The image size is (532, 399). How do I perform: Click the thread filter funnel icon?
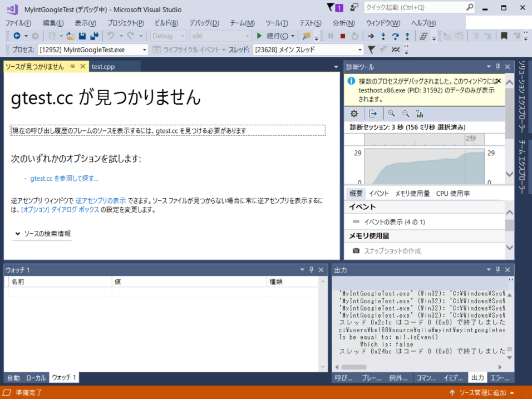pos(372,50)
